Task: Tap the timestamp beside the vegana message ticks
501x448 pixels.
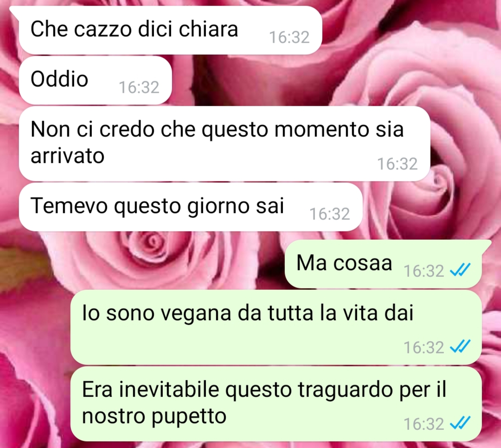Action: (x=424, y=348)
